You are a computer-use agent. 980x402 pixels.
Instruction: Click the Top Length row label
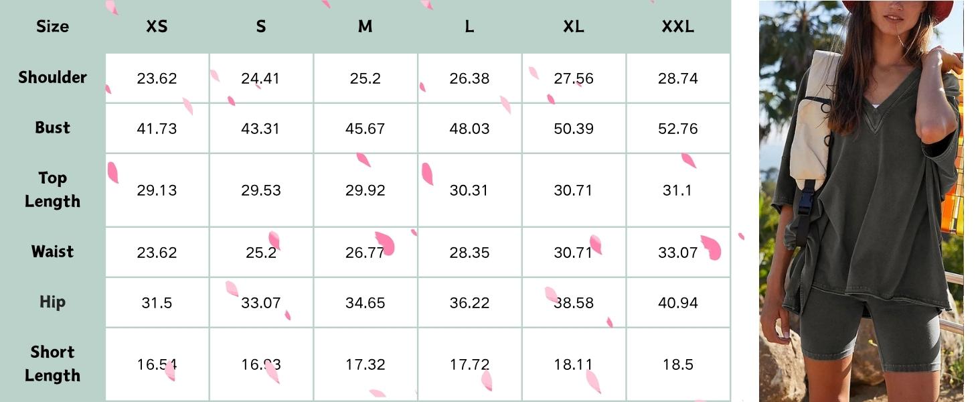point(52,190)
